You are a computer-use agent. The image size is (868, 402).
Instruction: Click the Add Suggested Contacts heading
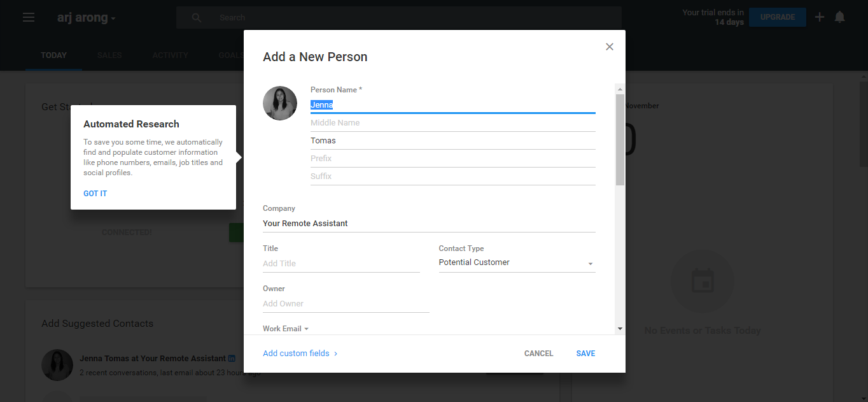97,324
